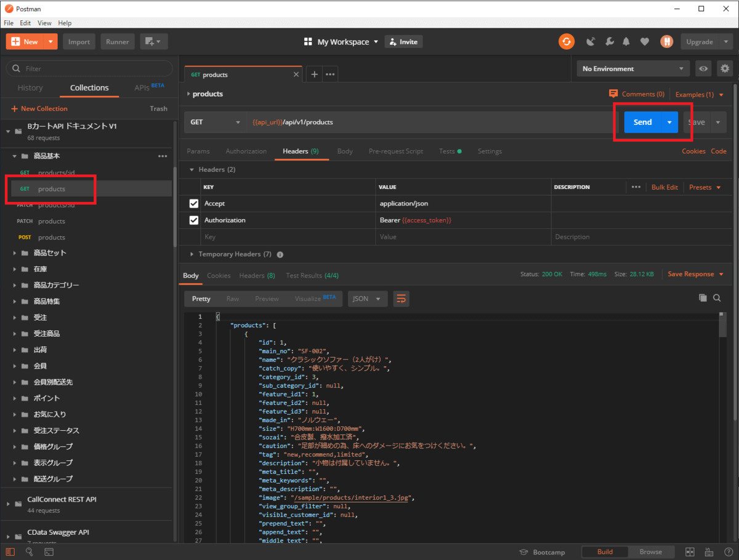Open the Save Response dropdown
739x560 pixels.
(696, 274)
